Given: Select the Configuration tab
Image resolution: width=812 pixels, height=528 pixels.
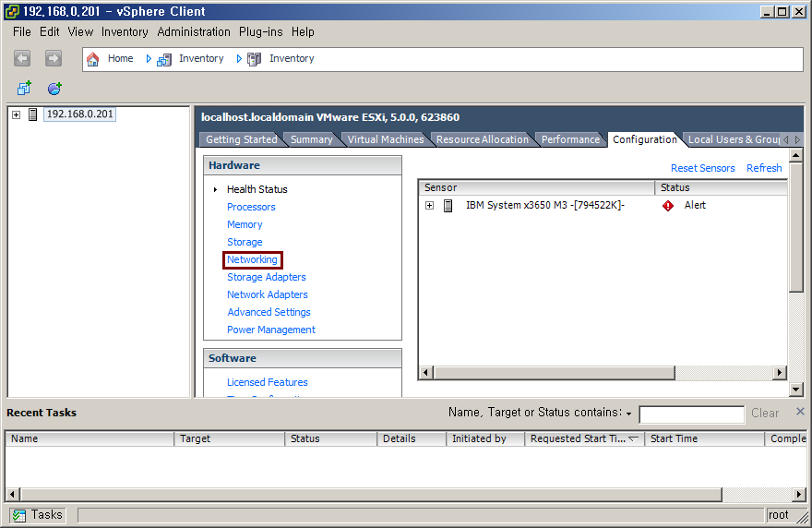Looking at the screenshot, I should tap(645, 139).
